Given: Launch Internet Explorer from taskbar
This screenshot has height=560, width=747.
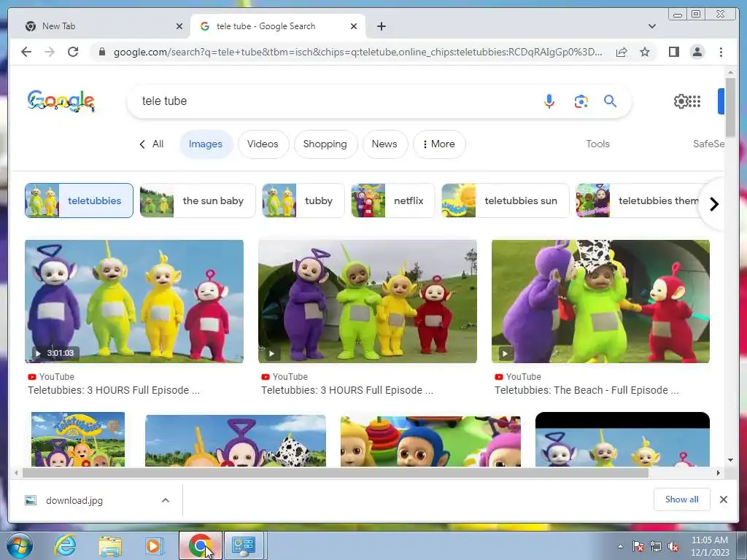Looking at the screenshot, I should (x=65, y=545).
